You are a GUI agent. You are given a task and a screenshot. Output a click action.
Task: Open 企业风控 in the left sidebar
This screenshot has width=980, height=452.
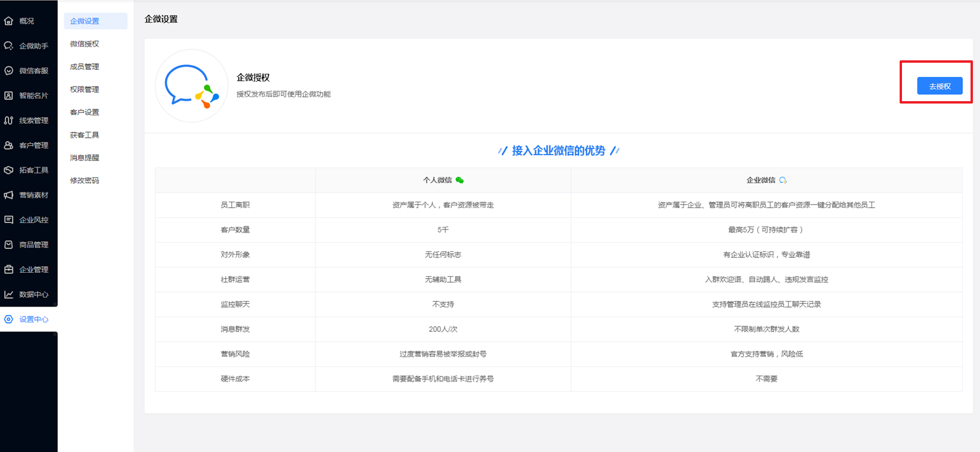click(x=33, y=220)
